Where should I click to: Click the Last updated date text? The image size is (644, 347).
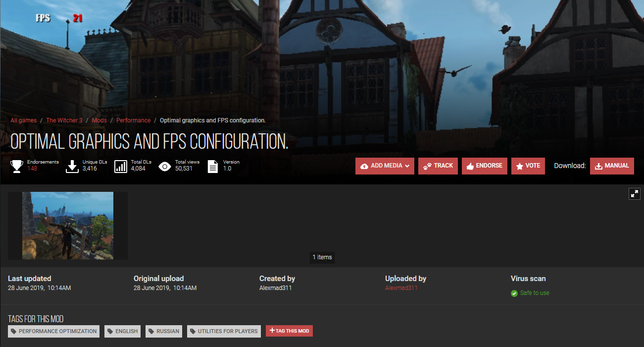pos(40,288)
